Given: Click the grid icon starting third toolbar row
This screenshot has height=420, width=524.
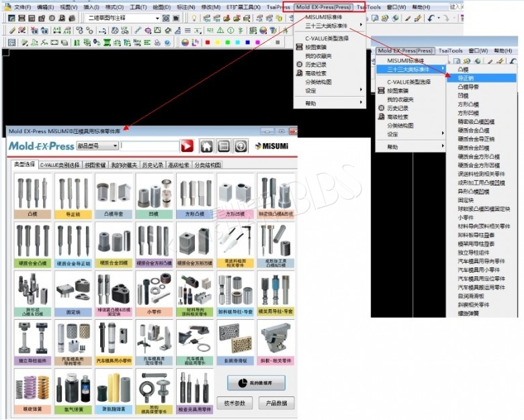Looking at the screenshot, I should click(x=12, y=42).
